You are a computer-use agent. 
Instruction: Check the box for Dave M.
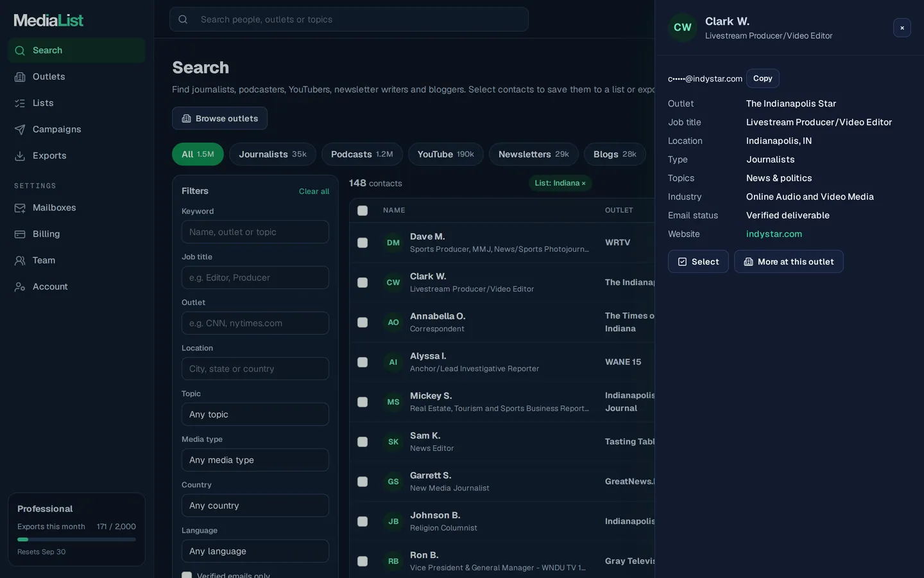(363, 243)
